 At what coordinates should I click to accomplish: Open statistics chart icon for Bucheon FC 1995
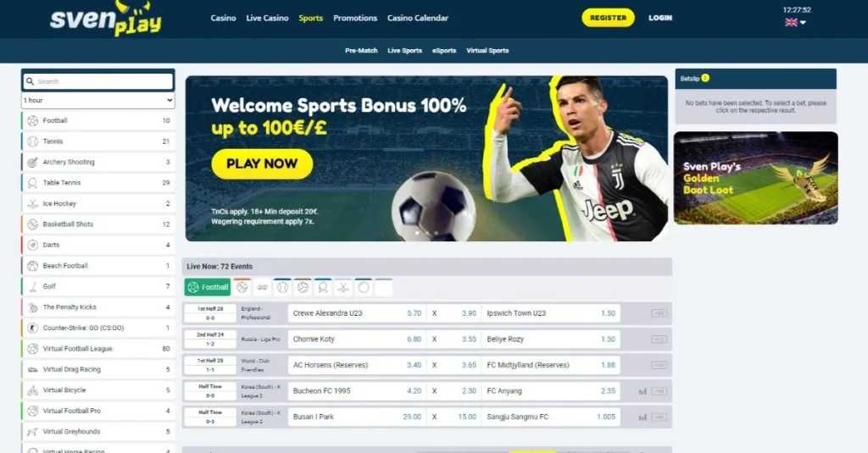pos(643,391)
